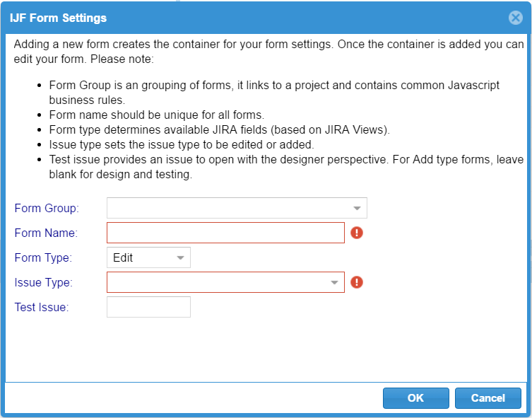The width and height of the screenshot is (532, 418).
Task: Click into the Test Issue text field
Action: 148,307
